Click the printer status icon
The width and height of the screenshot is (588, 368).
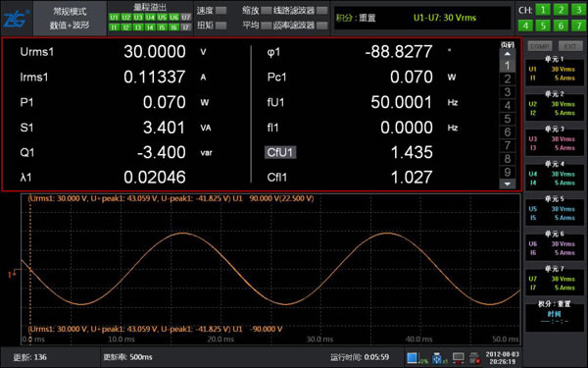tap(475, 358)
